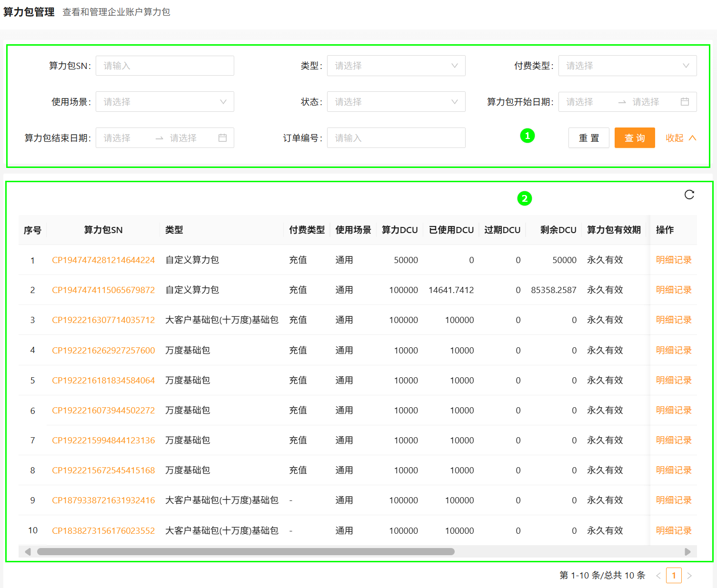This screenshot has height=588, width=717.
Task: Open 明细记录 for row 2
Action: pyautogui.click(x=673, y=290)
